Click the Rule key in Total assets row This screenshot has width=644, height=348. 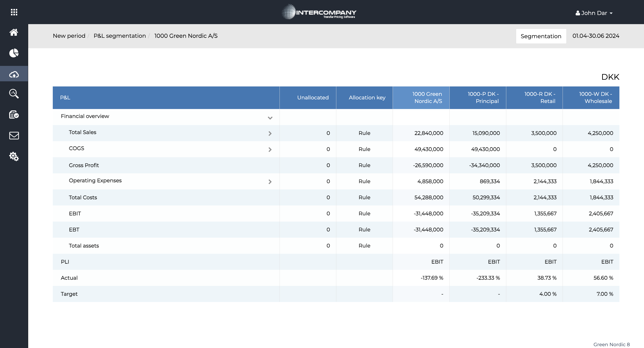(364, 246)
